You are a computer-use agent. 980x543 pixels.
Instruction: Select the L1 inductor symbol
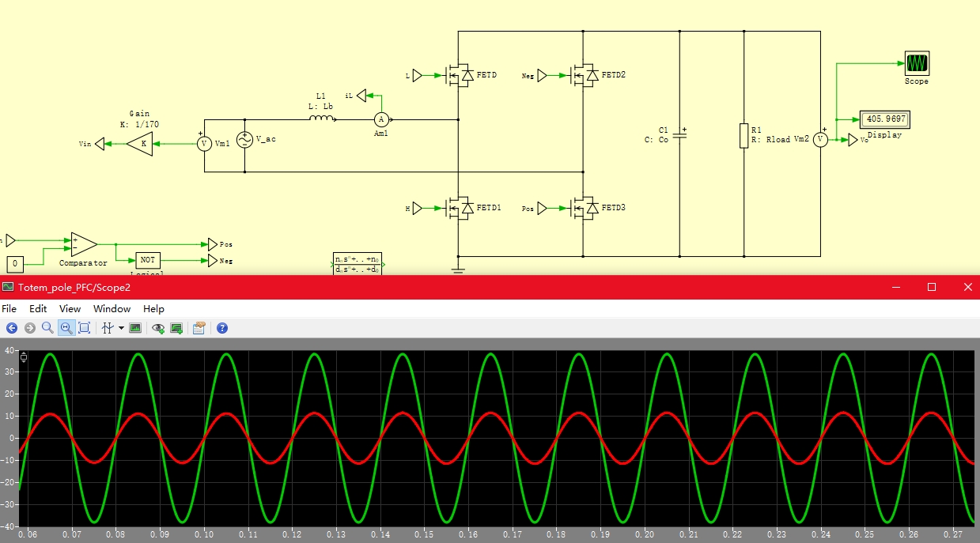[x=321, y=119]
